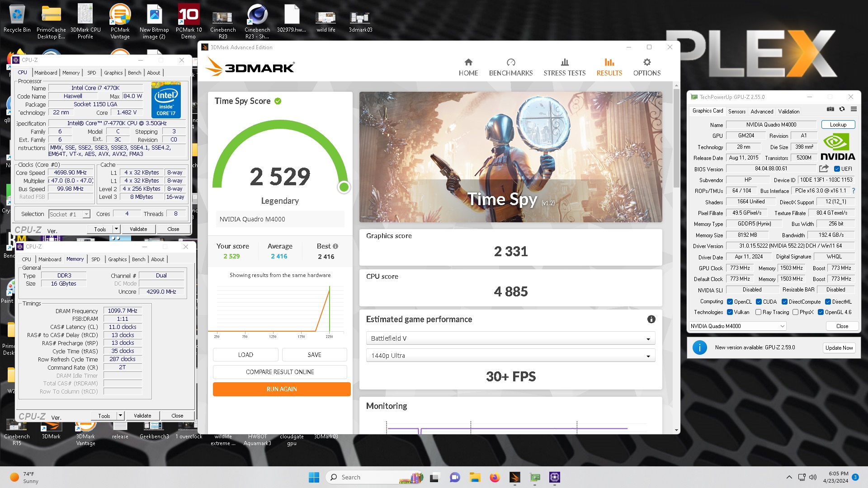Open the 3DMark CPU Profile desktop file
The height and width of the screenshot is (488, 868).
85,22
